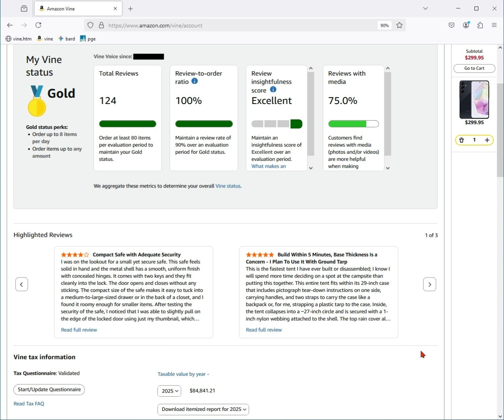Click the $84,841.21 taxable value
The width and height of the screenshot is (504, 420).
click(202, 391)
